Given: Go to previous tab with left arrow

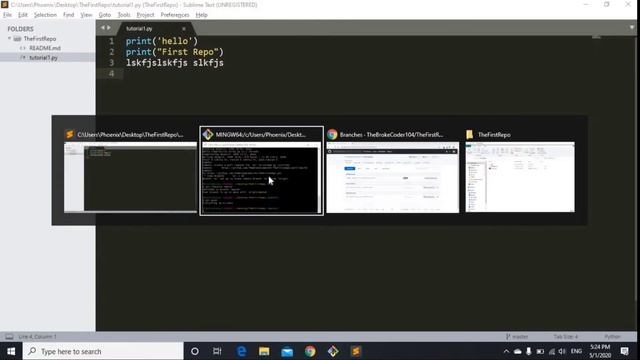Looking at the screenshot, I should click(x=103, y=28).
